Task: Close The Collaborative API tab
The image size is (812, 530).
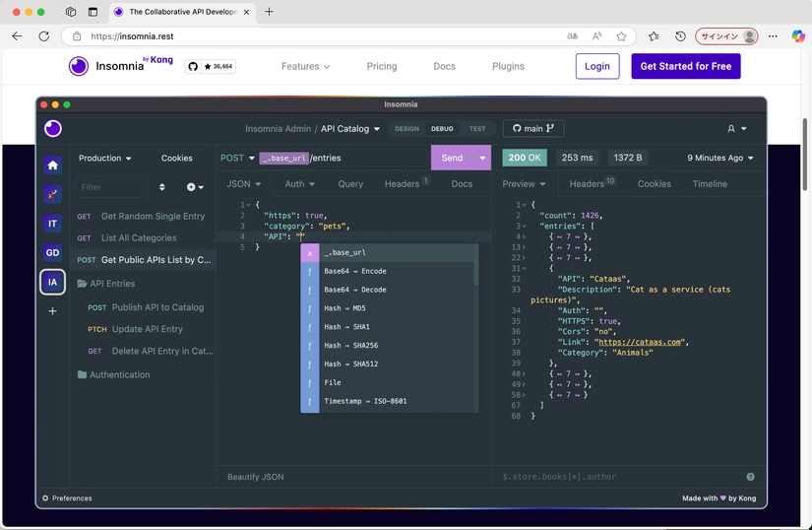Action: coord(246,12)
